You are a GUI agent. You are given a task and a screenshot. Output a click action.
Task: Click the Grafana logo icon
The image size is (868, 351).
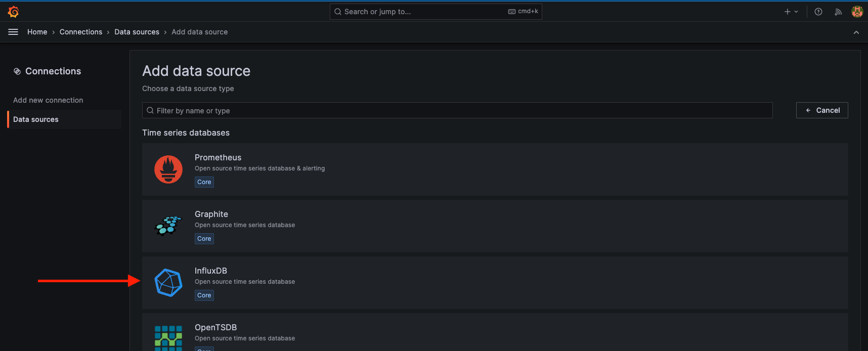14,12
